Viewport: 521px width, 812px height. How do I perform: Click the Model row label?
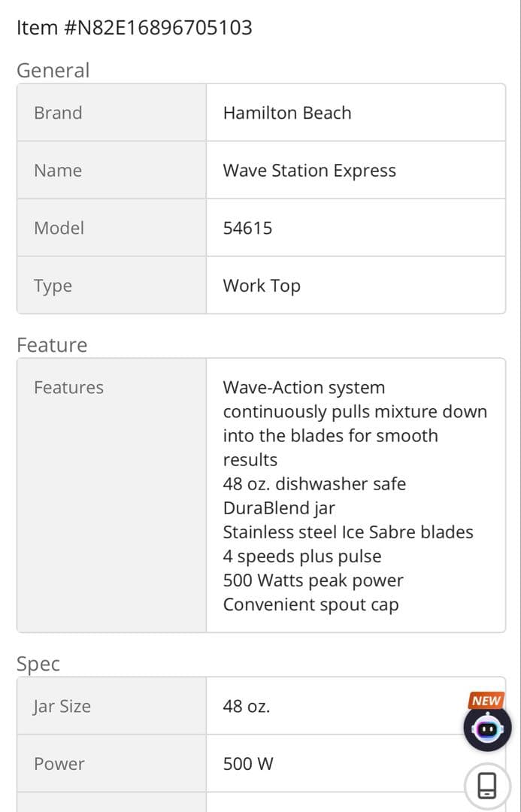click(x=59, y=228)
